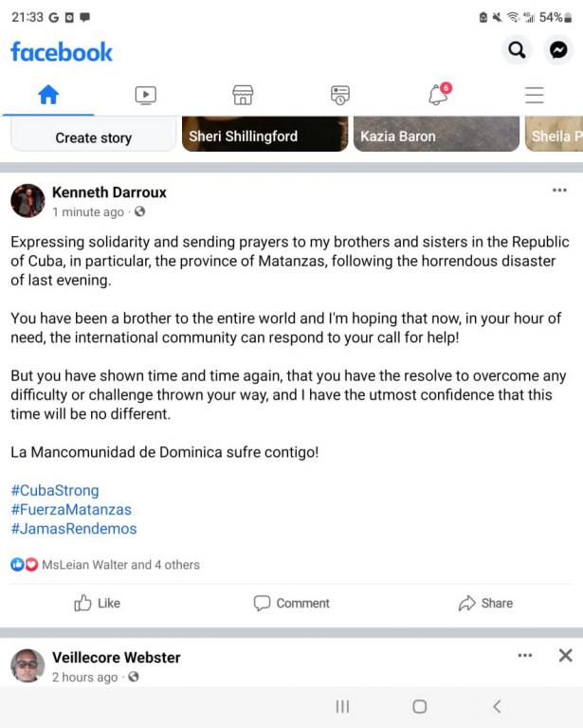The image size is (583, 728).
Task: Tap Create story card
Action: [93, 135]
